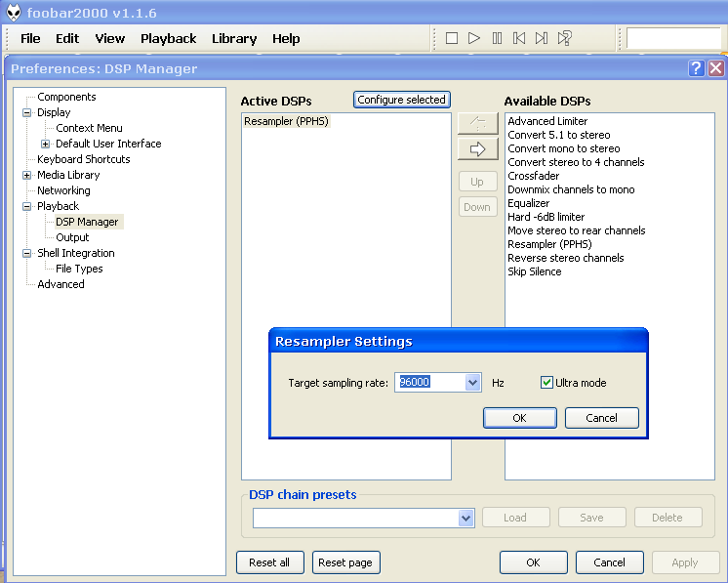Select Crossfader in Available DSPs
The height and width of the screenshot is (583, 728).
[x=533, y=176]
